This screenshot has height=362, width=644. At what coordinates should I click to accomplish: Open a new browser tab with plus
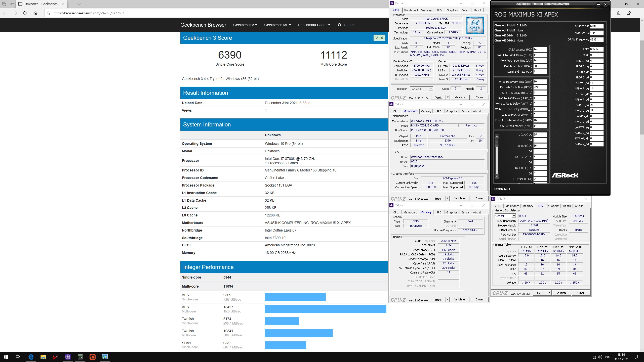[x=71, y=4]
